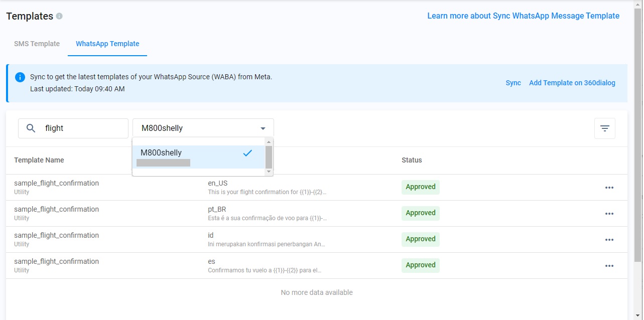Select the WhatsApp Template tab
This screenshot has width=644, height=320.
pyautogui.click(x=107, y=44)
